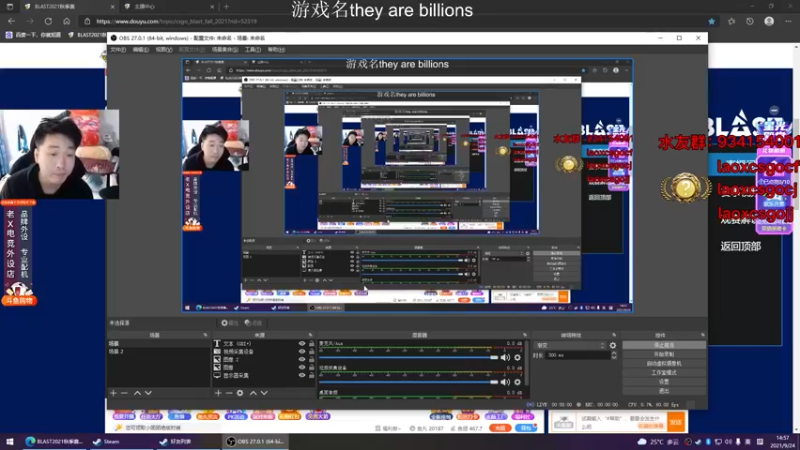Viewport: 800px width, 450px height.
Task: Click the 停止推流 button
Action: point(664,345)
